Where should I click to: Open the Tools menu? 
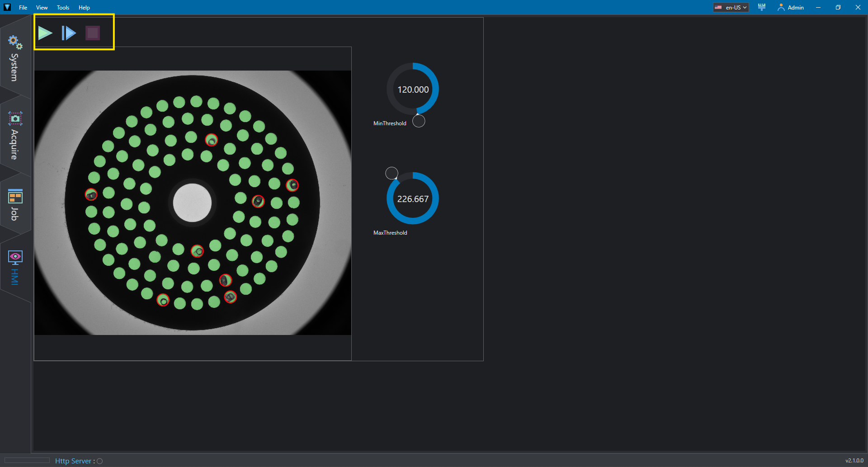pyautogui.click(x=63, y=7)
